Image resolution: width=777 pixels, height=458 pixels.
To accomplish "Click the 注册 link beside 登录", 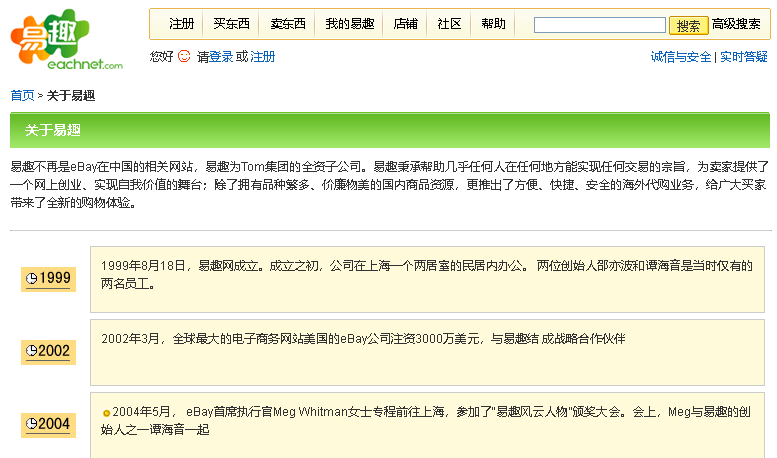I will [263, 57].
